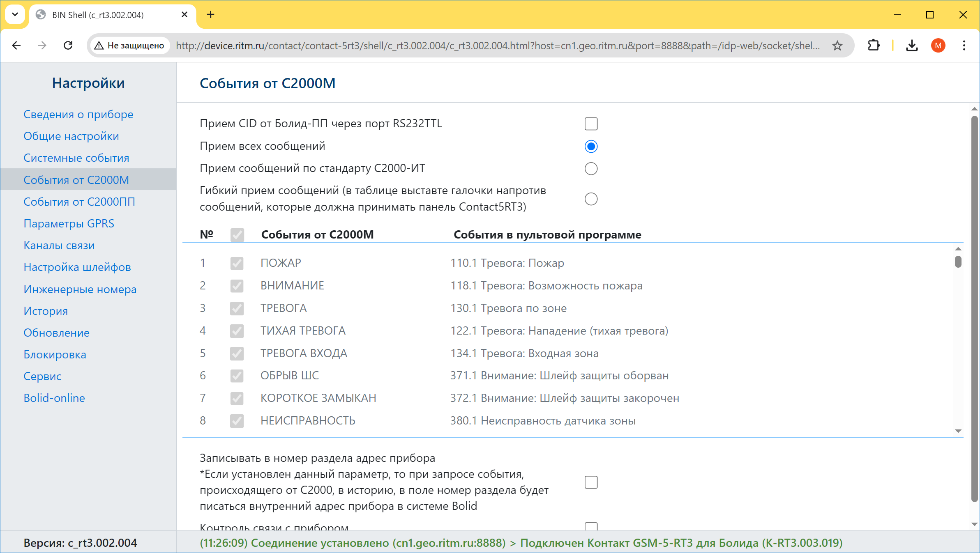
Task: Click '118.1 Тревога: Возможность пожара' text
Action: click(546, 285)
